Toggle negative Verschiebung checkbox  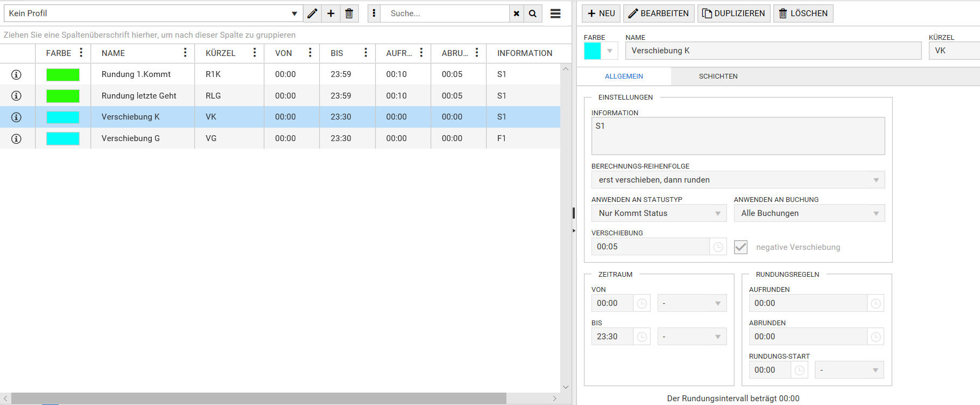tap(741, 247)
